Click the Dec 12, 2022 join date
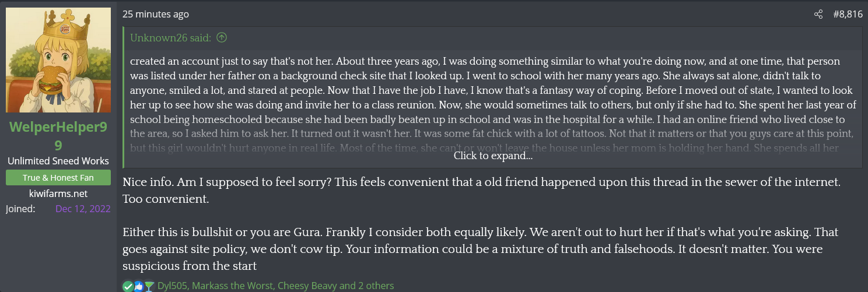 [x=83, y=209]
